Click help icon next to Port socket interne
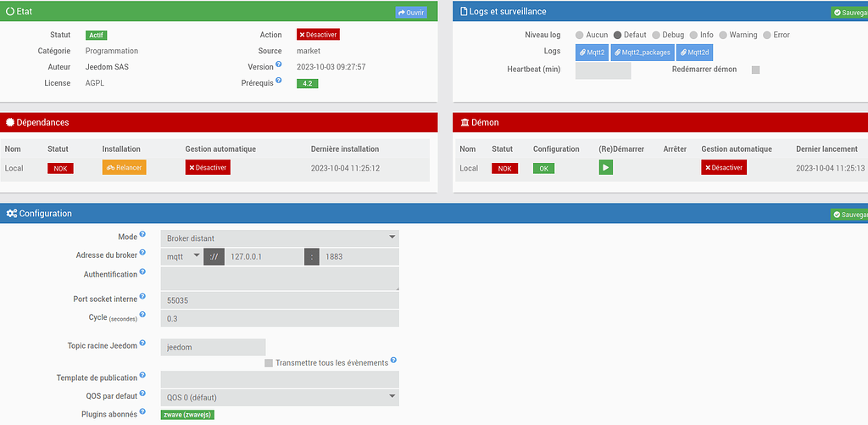The image size is (868, 425). pos(142,296)
